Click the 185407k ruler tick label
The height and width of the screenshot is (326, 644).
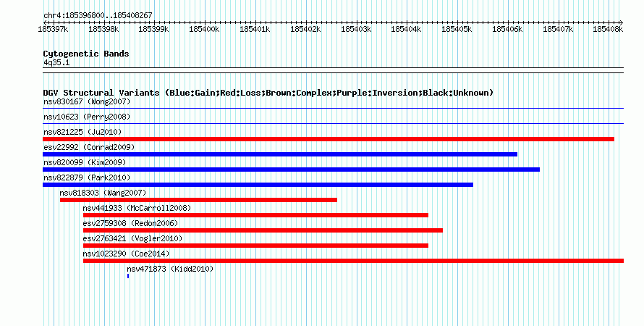[x=558, y=29]
